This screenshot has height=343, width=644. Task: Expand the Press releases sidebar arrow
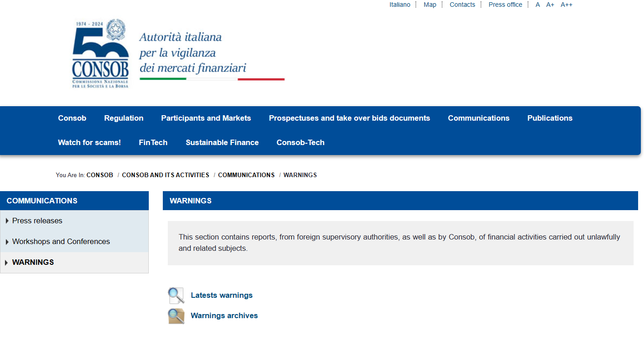[x=7, y=221]
